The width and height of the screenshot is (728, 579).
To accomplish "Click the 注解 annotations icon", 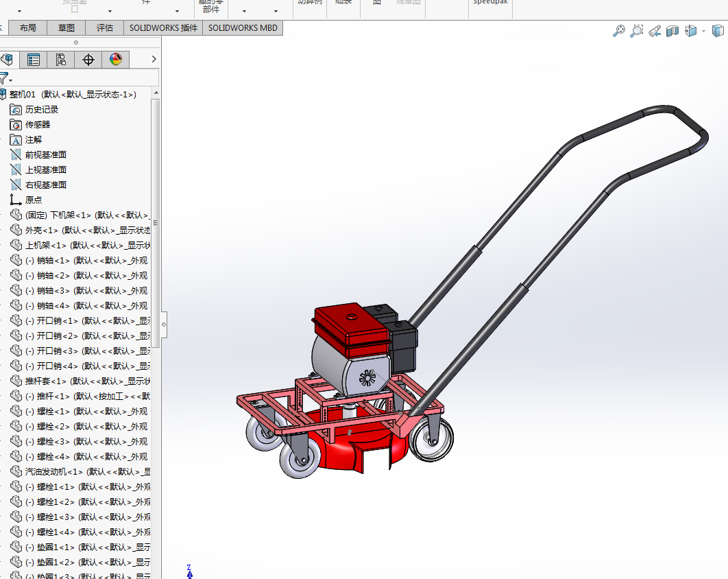I will 16,140.
